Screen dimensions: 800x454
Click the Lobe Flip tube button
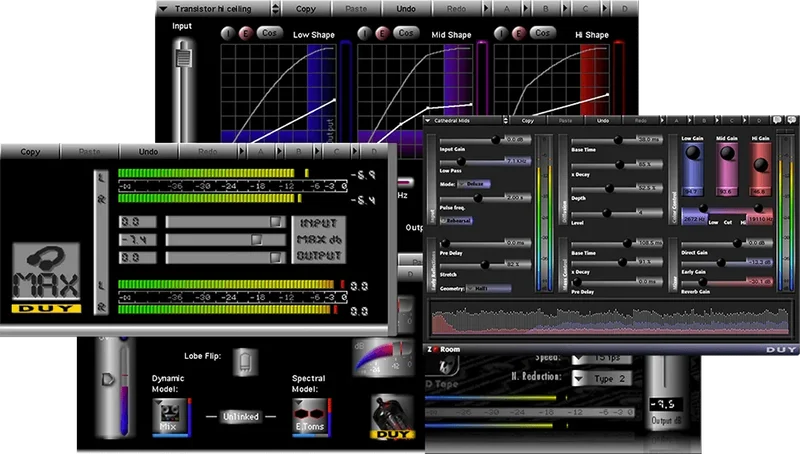click(x=245, y=362)
